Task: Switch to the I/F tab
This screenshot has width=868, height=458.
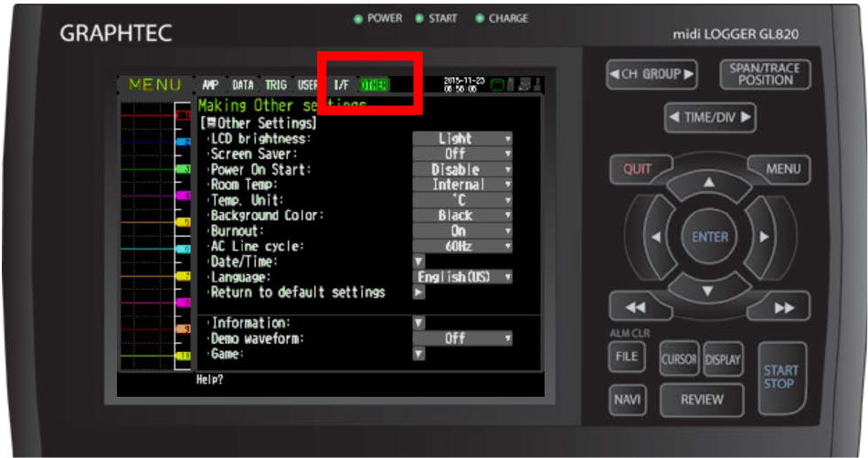Action: pos(341,85)
